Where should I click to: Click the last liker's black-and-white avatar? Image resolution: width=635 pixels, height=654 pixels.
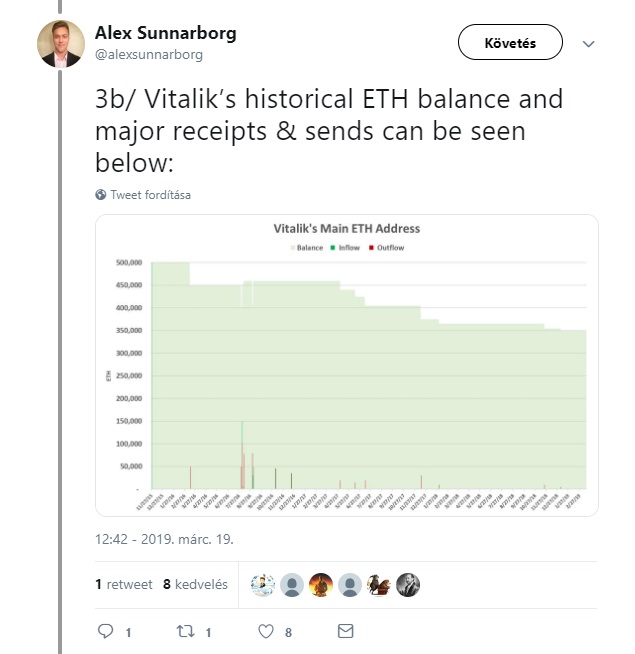pyautogui.click(x=408, y=585)
